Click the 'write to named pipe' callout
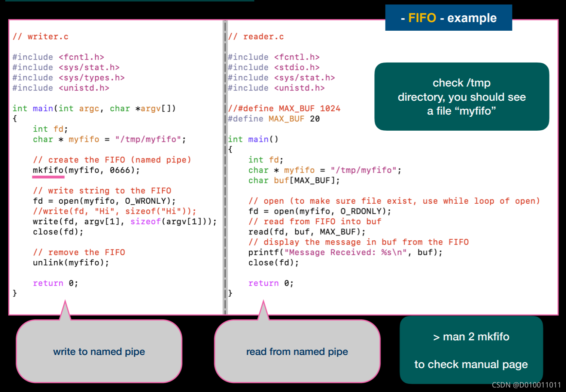Image resolution: width=566 pixels, height=392 pixels. (99, 351)
